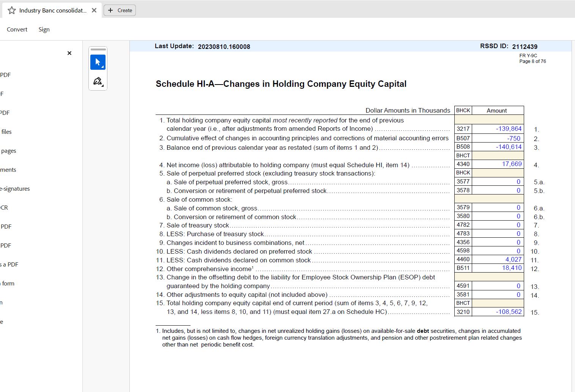Screen dimensions: 575x392
Task: Open pen tool options dropdown arrow
Action: click(103, 86)
